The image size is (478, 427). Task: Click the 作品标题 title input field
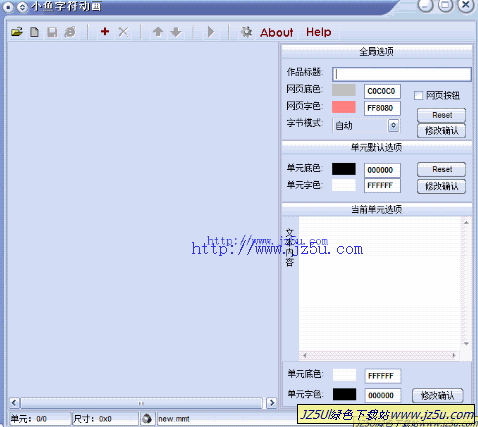pos(402,74)
